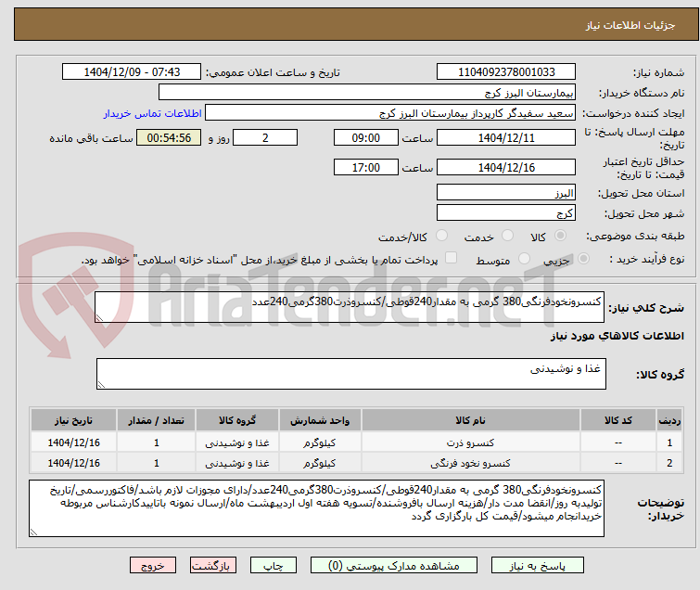Click the ایجاد کننده درخواست field
The height and width of the screenshot is (590, 700).
click(x=390, y=113)
